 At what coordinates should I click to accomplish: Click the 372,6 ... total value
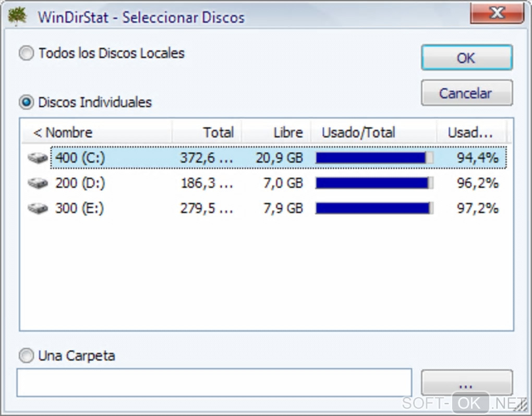click(x=207, y=157)
